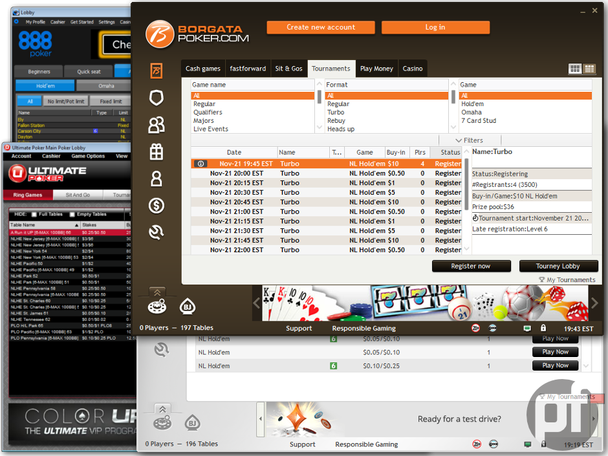Open Game Options menu in Ultimate Poker
This screenshot has width=608, height=456.
[x=88, y=156]
